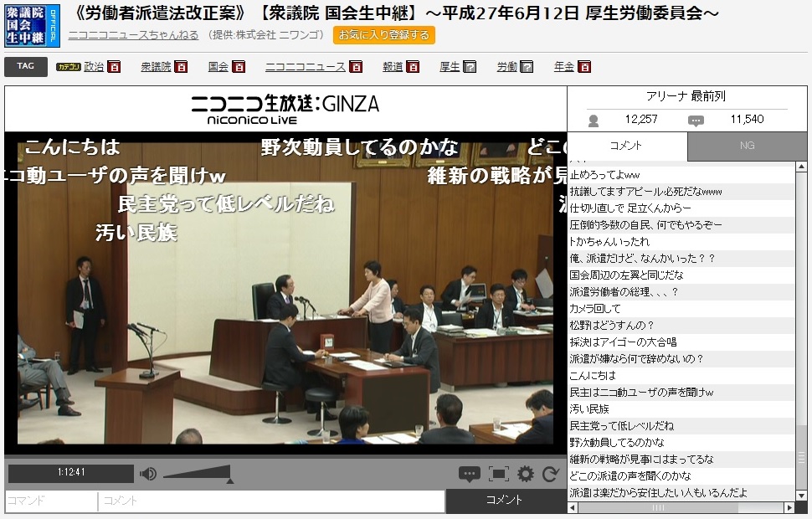Click the 百 icon next to 年金 tag

(x=584, y=67)
